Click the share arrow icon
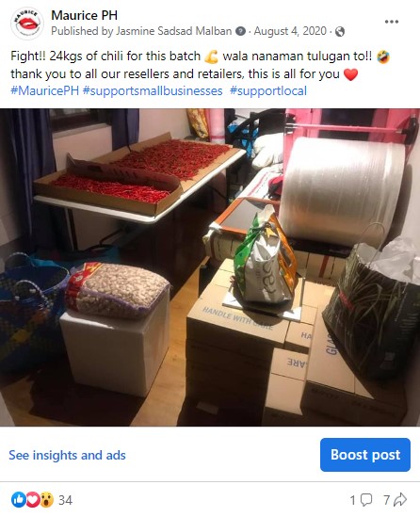420x517 pixels. pos(400,500)
